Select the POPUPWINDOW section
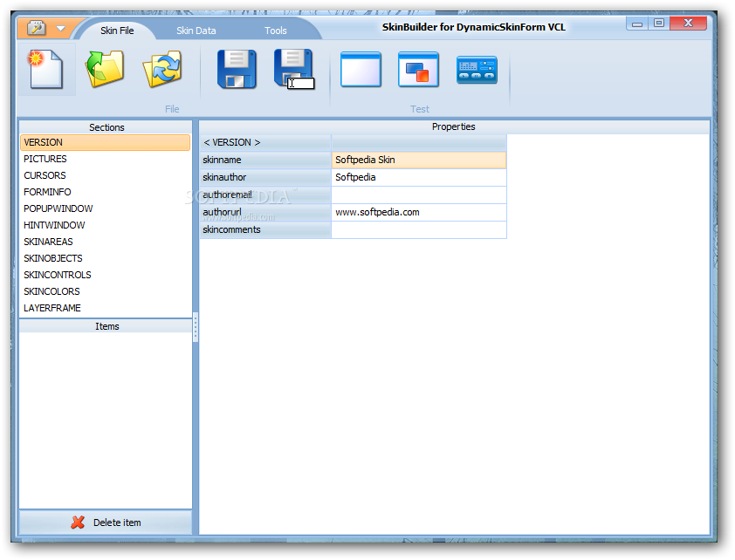Screen dimensions: 735x560 point(105,208)
